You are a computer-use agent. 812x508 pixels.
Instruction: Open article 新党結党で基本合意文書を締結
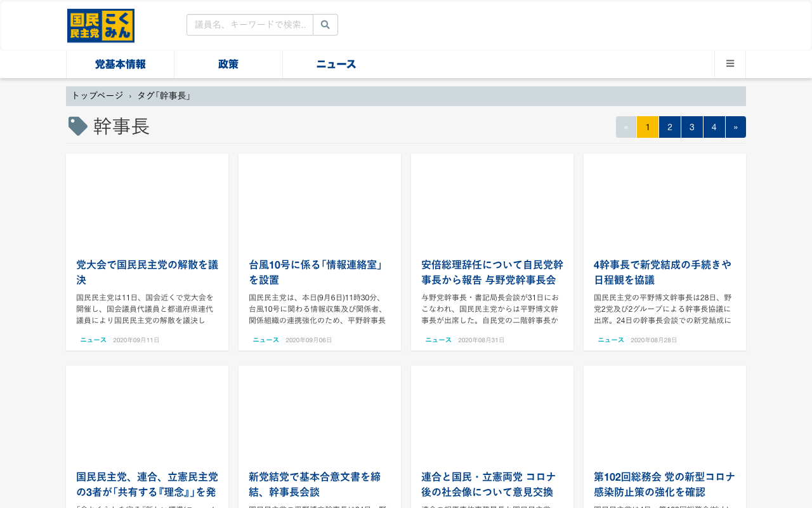pos(320,485)
